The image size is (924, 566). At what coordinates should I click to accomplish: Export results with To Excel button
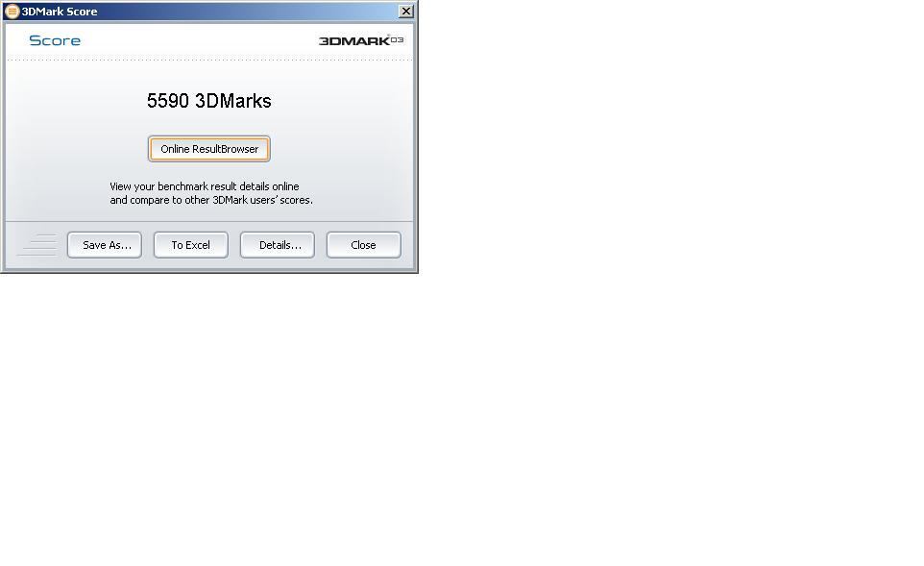pos(191,245)
